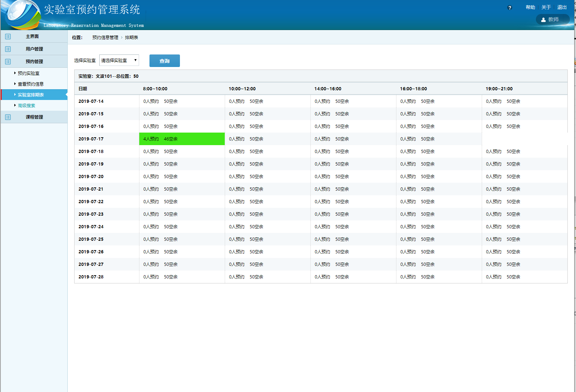Open the 帮助 link in header
Viewport: 576px width, 392px height.
coord(530,8)
